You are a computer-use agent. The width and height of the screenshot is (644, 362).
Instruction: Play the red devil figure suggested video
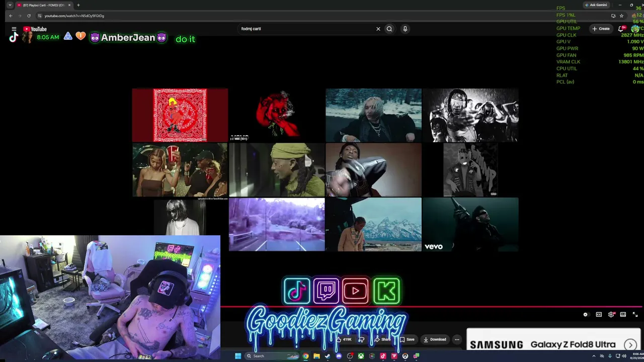(277, 115)
